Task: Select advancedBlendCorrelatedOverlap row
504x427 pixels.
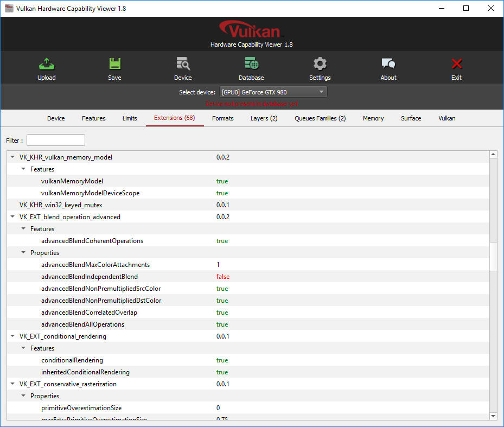Action: coord(248,312)
